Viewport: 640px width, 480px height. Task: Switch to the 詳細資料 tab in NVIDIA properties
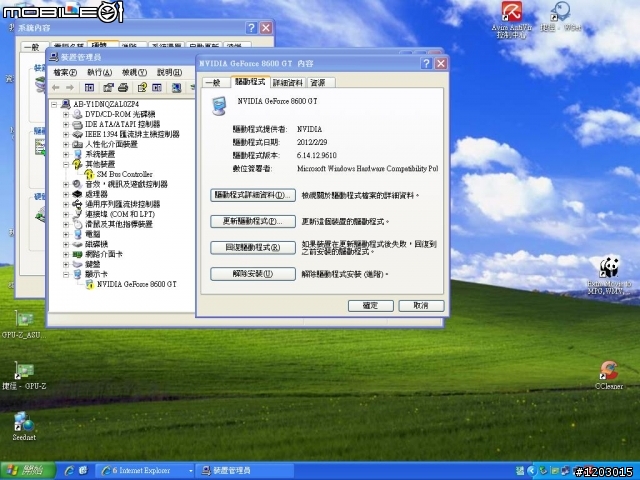pos(288,83)
